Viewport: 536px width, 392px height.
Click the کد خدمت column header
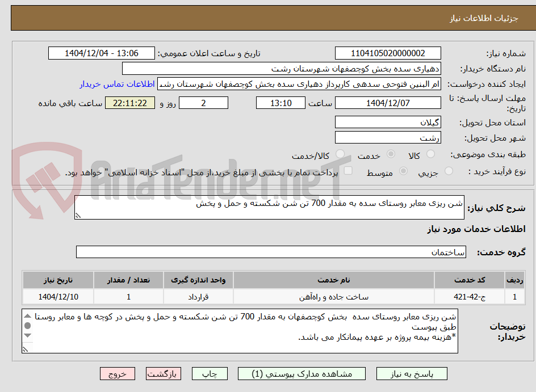point(470,280)
